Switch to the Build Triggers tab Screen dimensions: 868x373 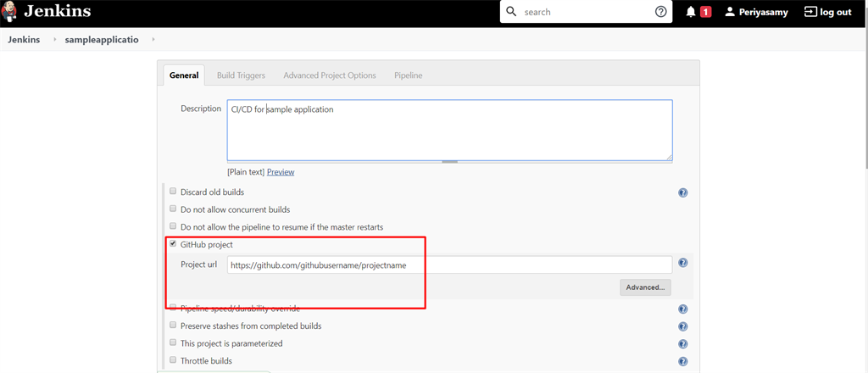click(241, 75)
